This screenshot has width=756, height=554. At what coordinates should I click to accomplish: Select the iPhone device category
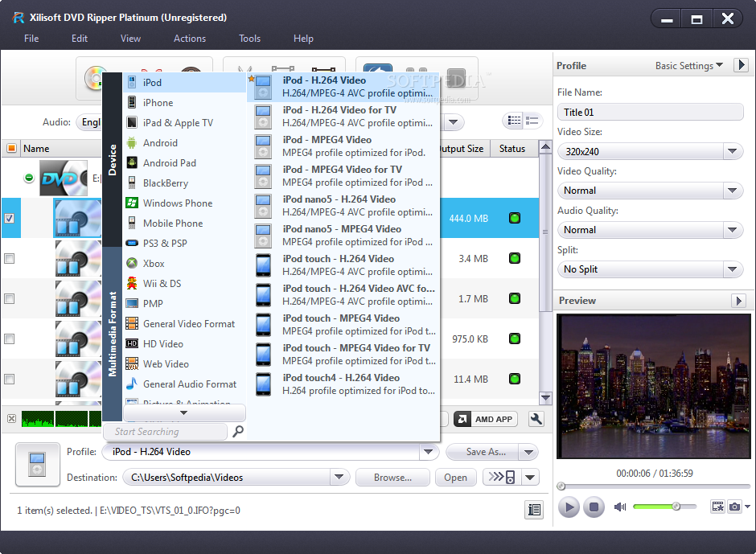[184, 103]
